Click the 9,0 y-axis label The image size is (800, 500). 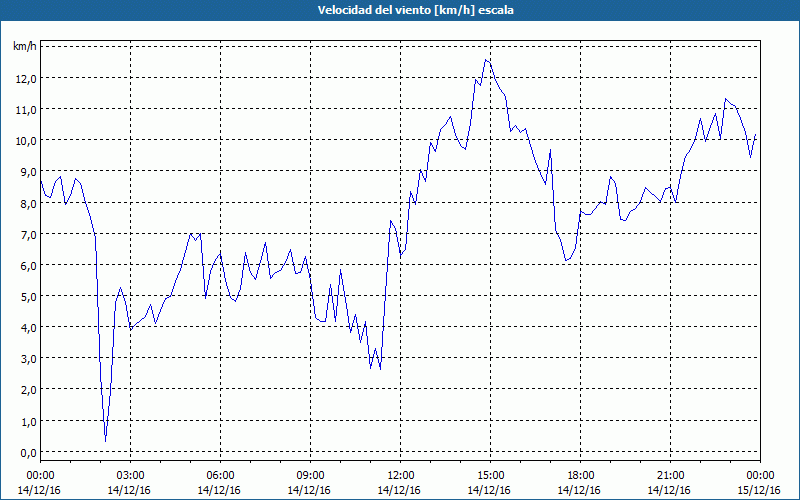point(29,172)
